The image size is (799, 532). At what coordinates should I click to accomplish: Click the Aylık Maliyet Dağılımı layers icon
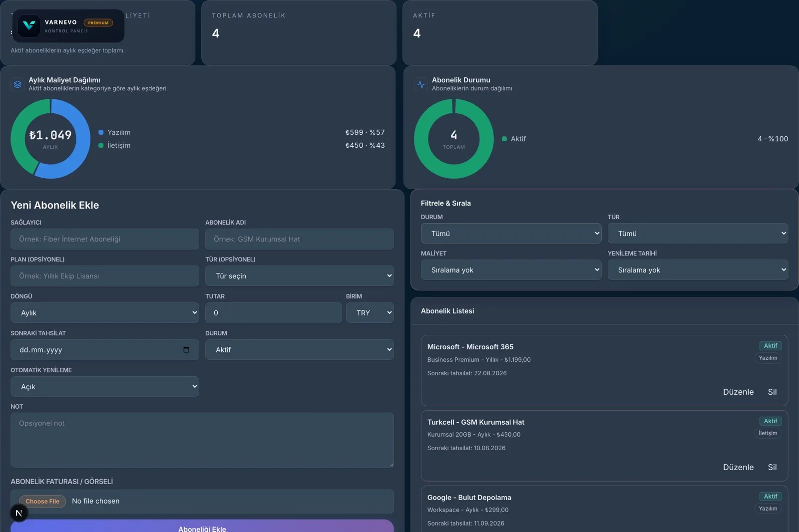tap(18, 84)
